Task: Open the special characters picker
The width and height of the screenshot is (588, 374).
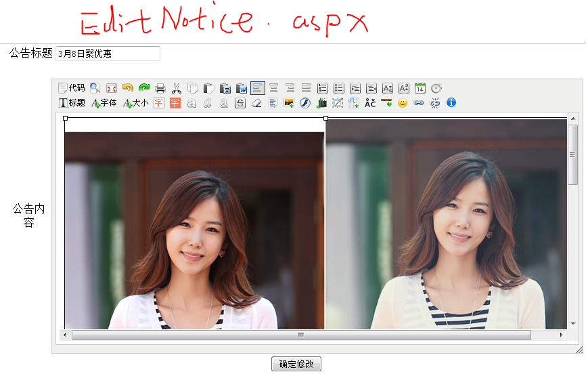Action: (370, 103)
